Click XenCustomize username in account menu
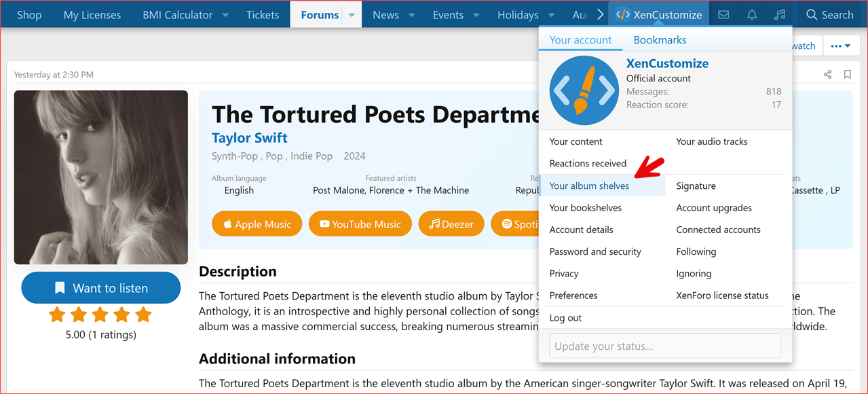The height and width of the screenshot is (394, 868). coord(667,63)
